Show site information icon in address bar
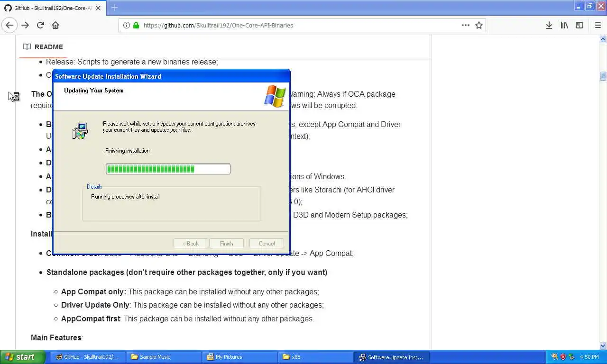The height and width of the screenshot is (364, 607). pos(127,25)
